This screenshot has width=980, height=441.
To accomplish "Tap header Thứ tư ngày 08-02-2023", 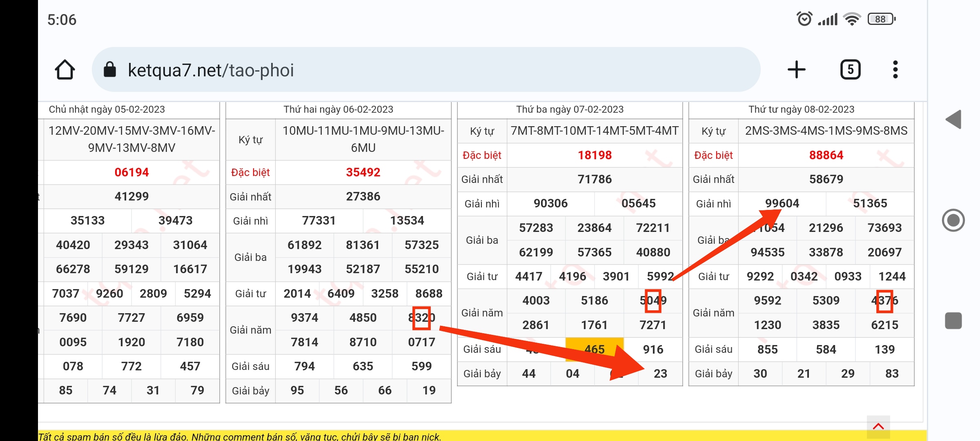I will pos(801,109).
